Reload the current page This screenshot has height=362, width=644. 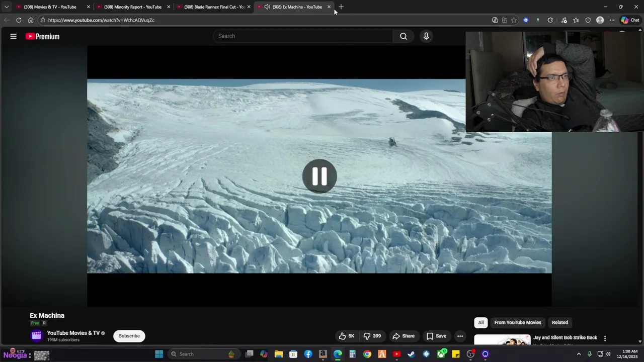tap(19, 20)
